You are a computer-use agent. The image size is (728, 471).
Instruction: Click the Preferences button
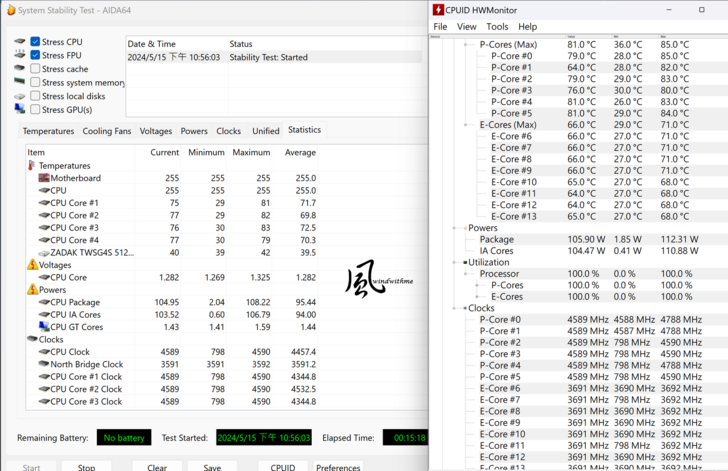click(x=338, y=466)
